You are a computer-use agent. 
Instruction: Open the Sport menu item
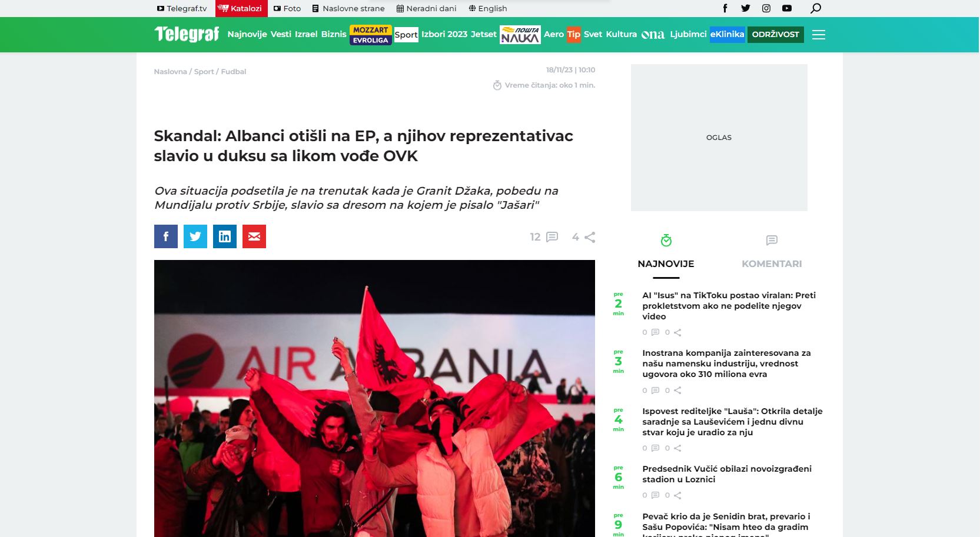tap(406, 35)
